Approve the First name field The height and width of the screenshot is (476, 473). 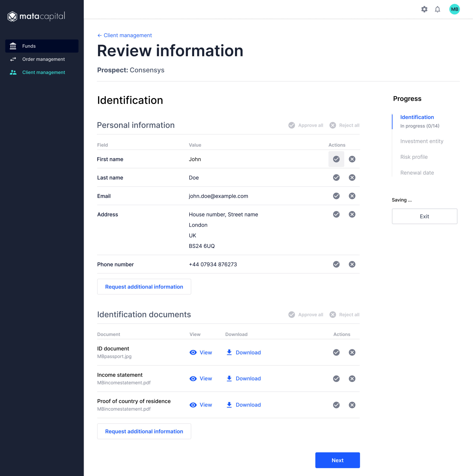336,159
